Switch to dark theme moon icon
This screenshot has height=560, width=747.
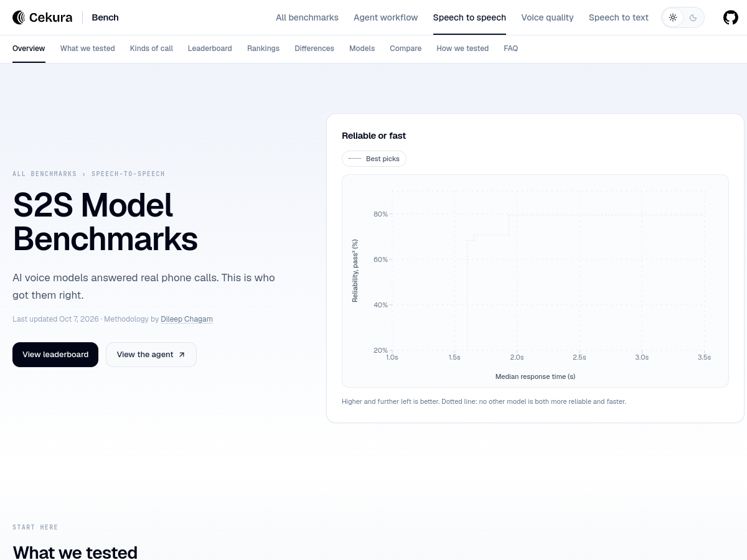pyautogui.click(x=693, y=17)
